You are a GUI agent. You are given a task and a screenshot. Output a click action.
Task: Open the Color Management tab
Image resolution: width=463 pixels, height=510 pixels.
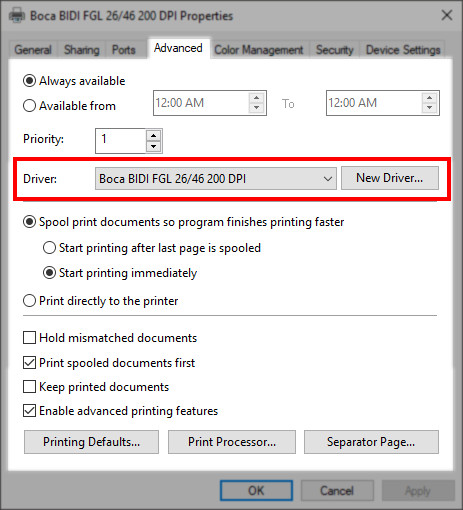(259, 50)
